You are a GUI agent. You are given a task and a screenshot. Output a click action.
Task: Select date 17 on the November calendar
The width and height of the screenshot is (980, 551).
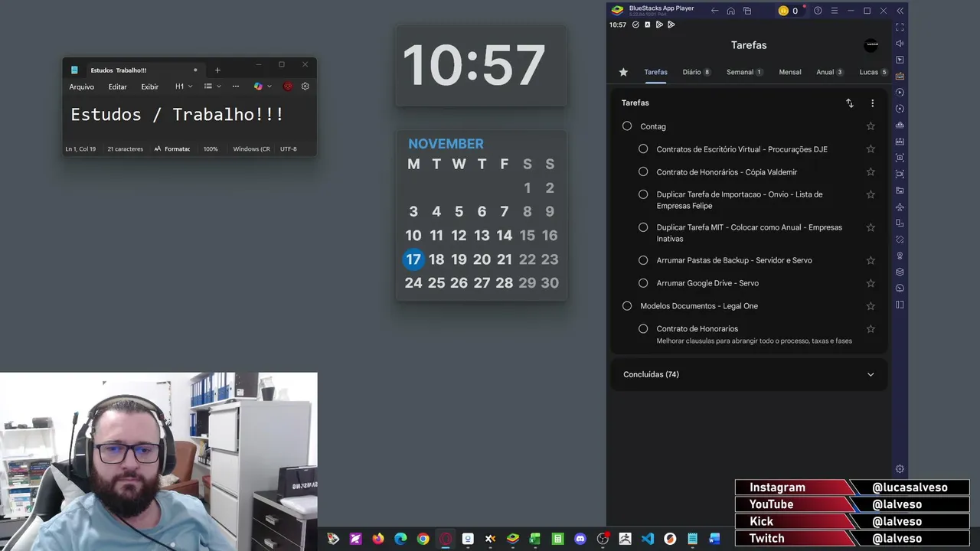(413, 259)
